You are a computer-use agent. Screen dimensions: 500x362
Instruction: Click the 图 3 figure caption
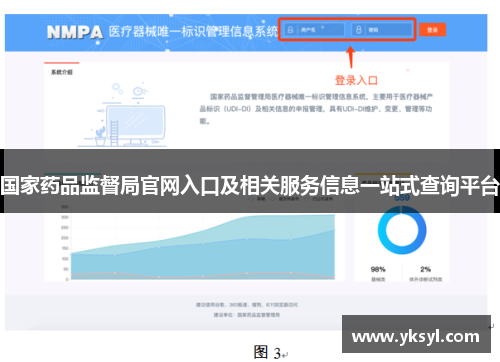267,353
